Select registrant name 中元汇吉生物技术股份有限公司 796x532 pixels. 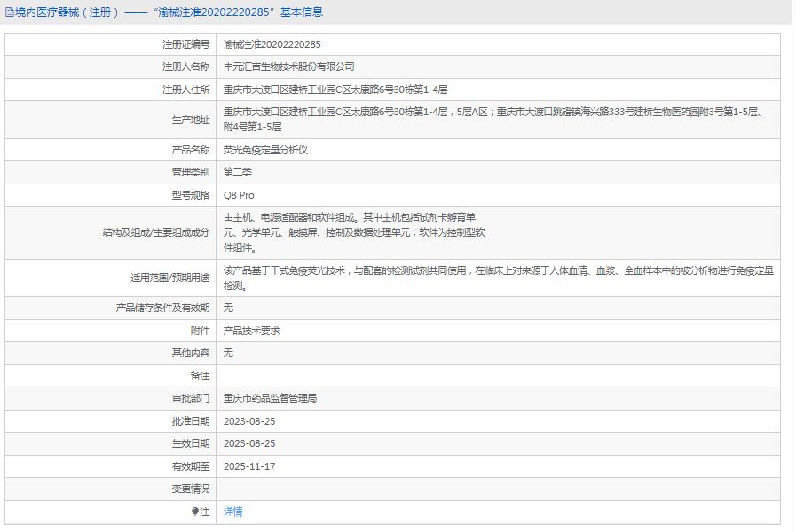289,67
